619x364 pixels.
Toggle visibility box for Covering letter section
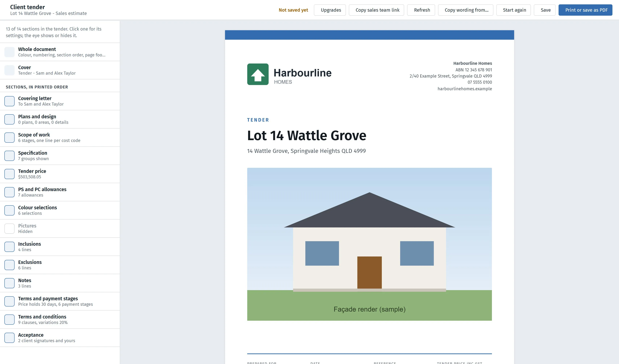[x=9, y=101]
